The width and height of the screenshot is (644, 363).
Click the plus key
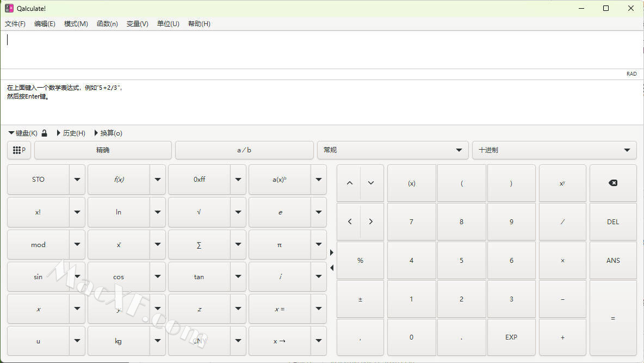tap(562, 337)
